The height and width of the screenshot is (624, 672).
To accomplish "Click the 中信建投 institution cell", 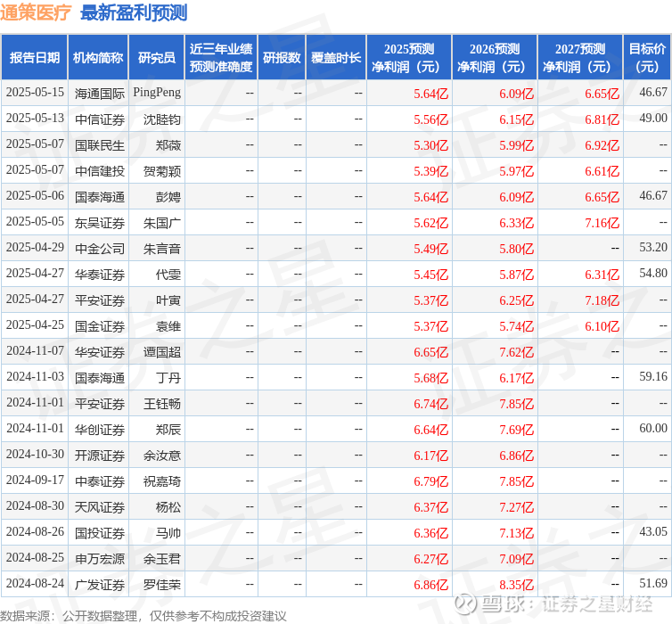I will tap(100, 171).
